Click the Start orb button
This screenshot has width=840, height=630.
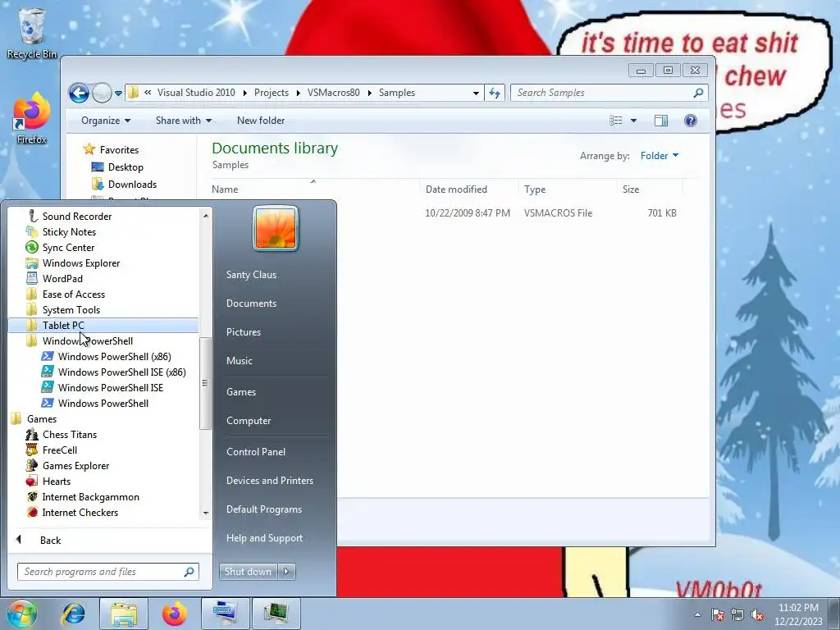[21, 614]
